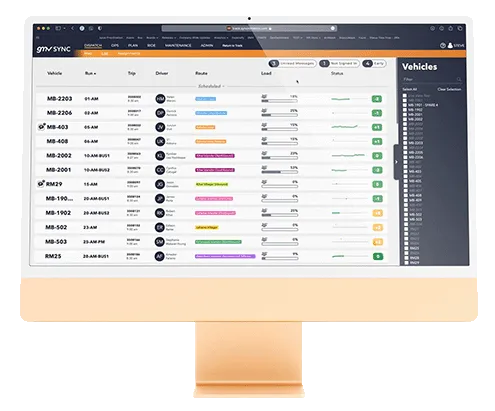Click the load progress bar for MB-2001
This screenshot has width=495, height=411.
(280, 172)
